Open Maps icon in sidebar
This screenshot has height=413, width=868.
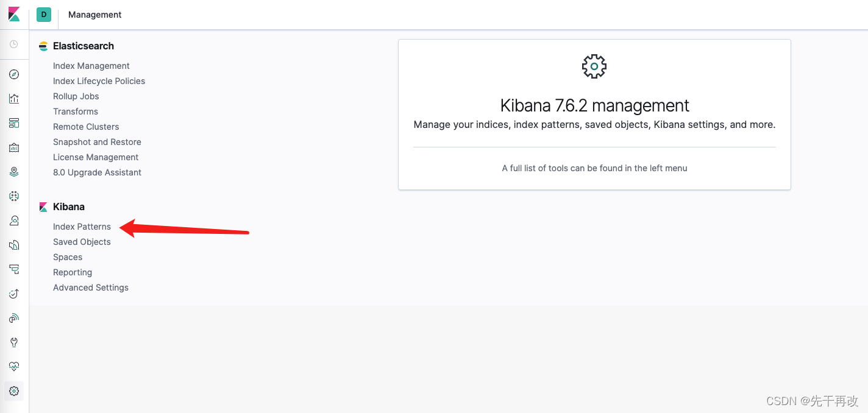pos(14,172)
